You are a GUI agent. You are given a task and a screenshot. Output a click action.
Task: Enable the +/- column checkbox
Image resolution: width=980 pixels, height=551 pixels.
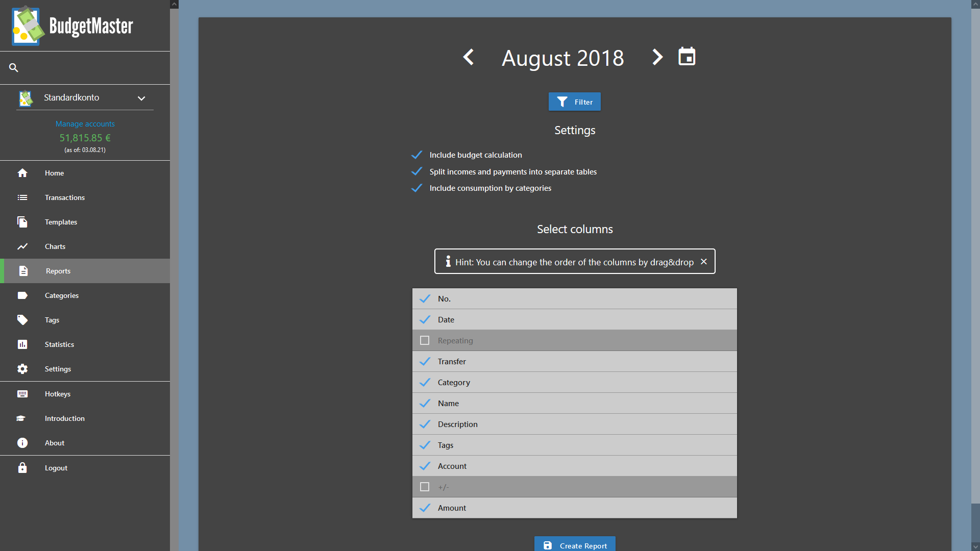tap(425, 487)
